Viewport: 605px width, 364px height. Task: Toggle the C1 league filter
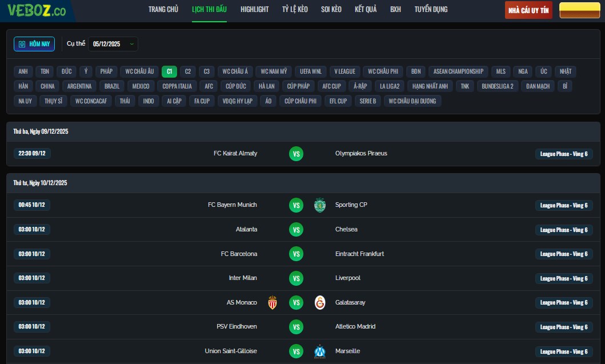pos(169,71)
